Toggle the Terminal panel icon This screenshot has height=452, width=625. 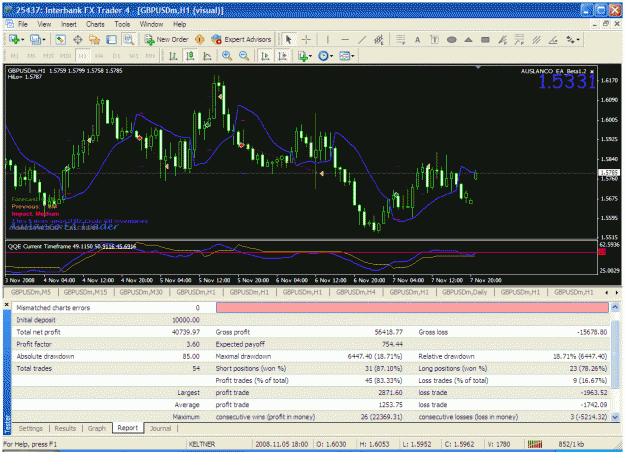click(112, 39)
